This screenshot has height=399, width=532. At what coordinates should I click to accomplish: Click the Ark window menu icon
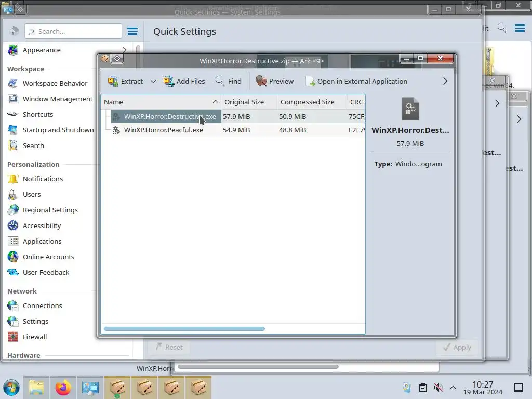[105, 59]
